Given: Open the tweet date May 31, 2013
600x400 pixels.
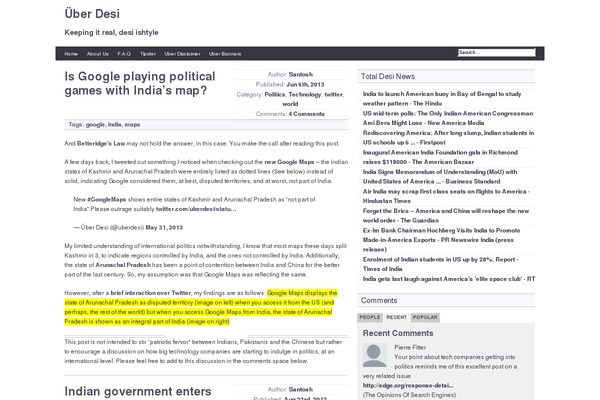Looking at the screenshot, I should [164, 227].
